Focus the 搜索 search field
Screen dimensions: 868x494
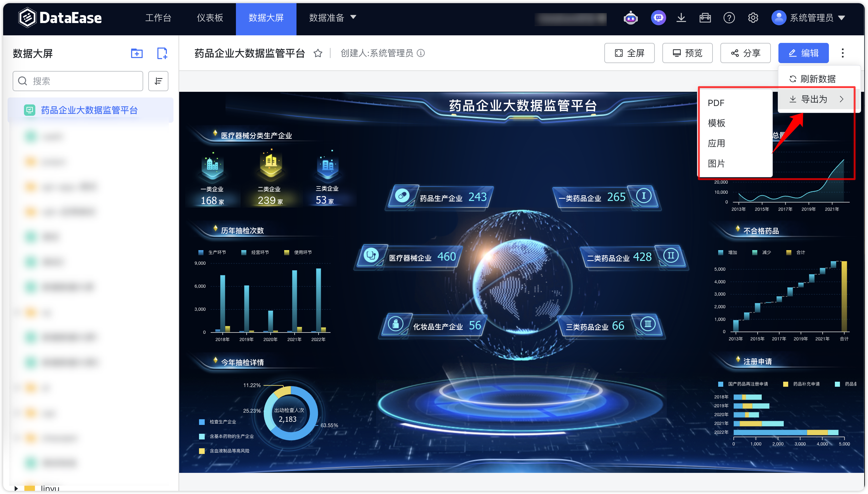(78, 81)
